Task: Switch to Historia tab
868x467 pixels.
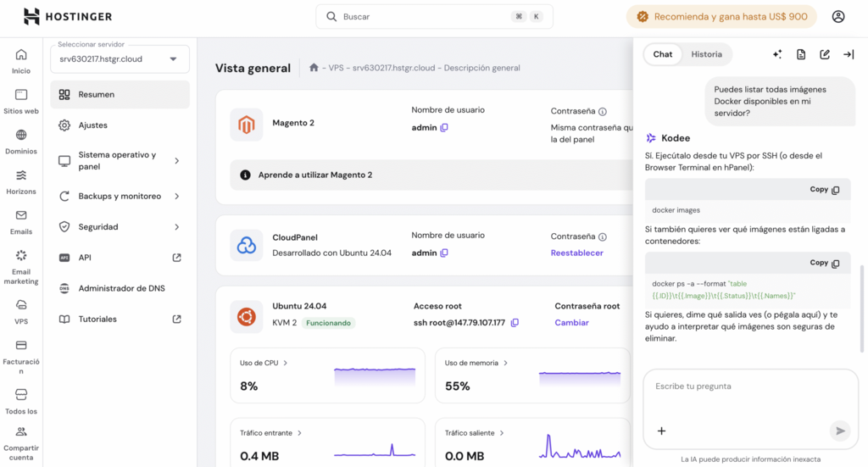Action: click(x=706, y=54)
